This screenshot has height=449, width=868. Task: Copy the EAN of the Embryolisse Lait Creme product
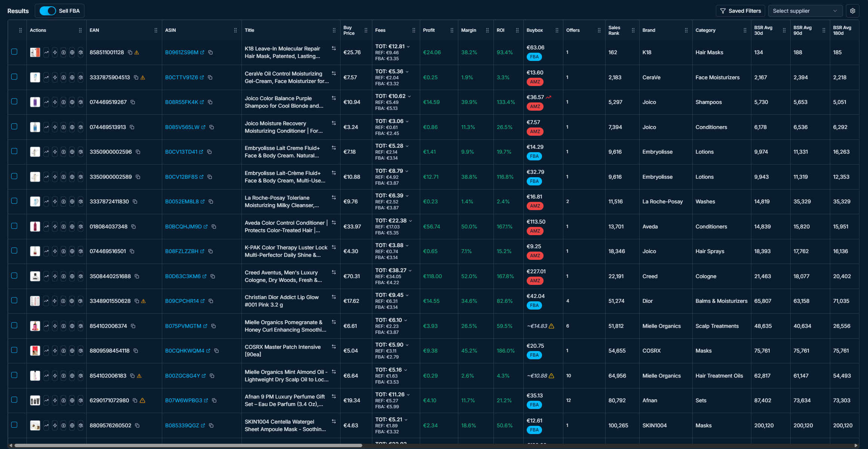click(138, 152)
